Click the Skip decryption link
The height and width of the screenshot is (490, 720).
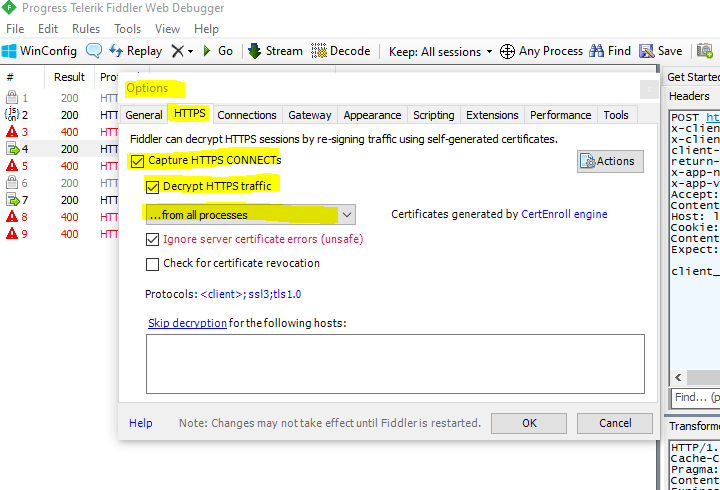[x=187, y=323]
